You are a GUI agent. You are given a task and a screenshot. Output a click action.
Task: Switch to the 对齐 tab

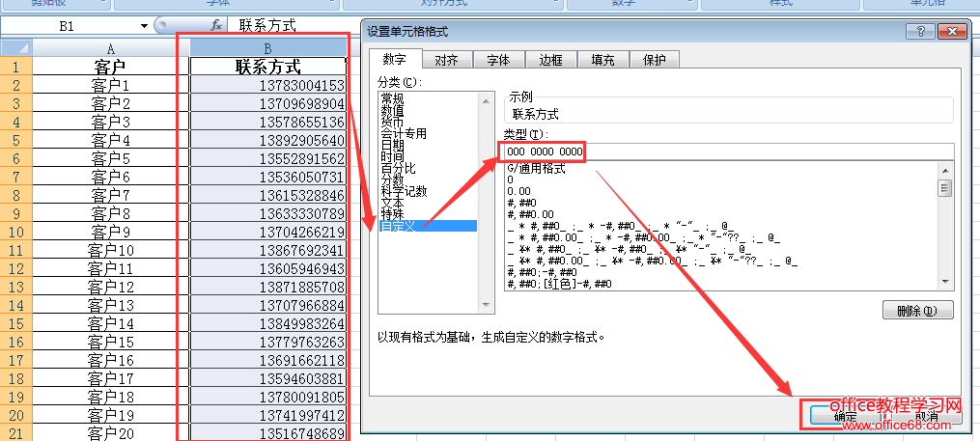tap(446, 60)
